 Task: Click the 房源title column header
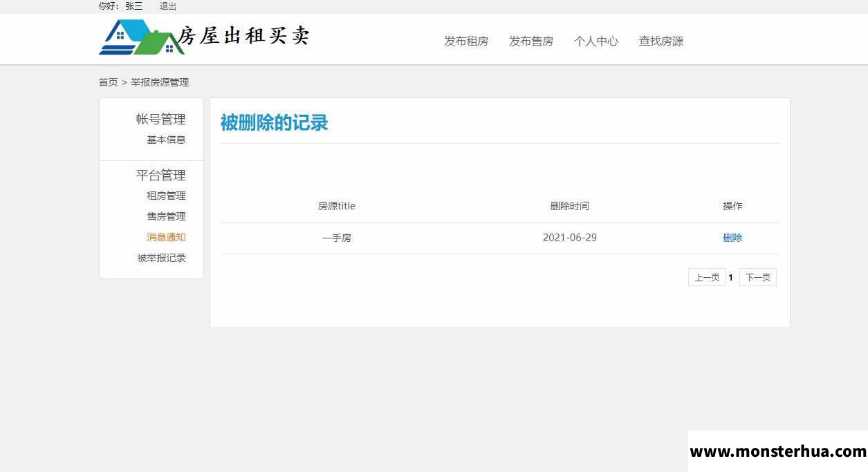click(337, 206)
